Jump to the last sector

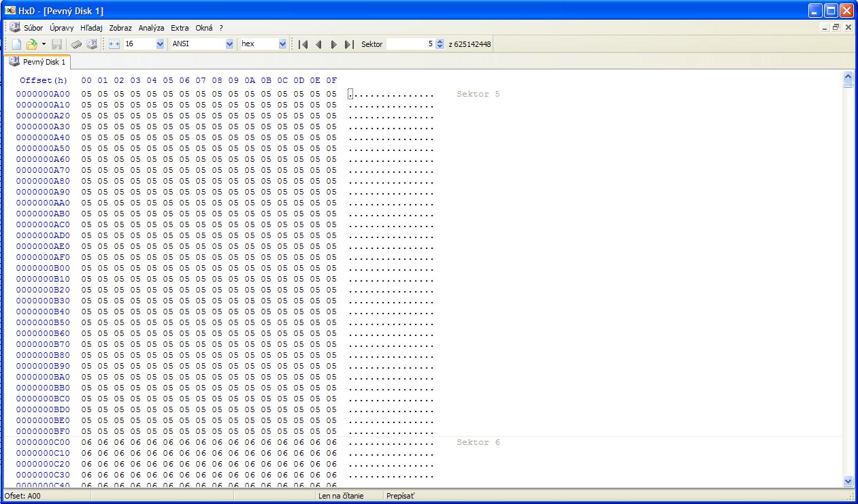[x=349, y=44]
